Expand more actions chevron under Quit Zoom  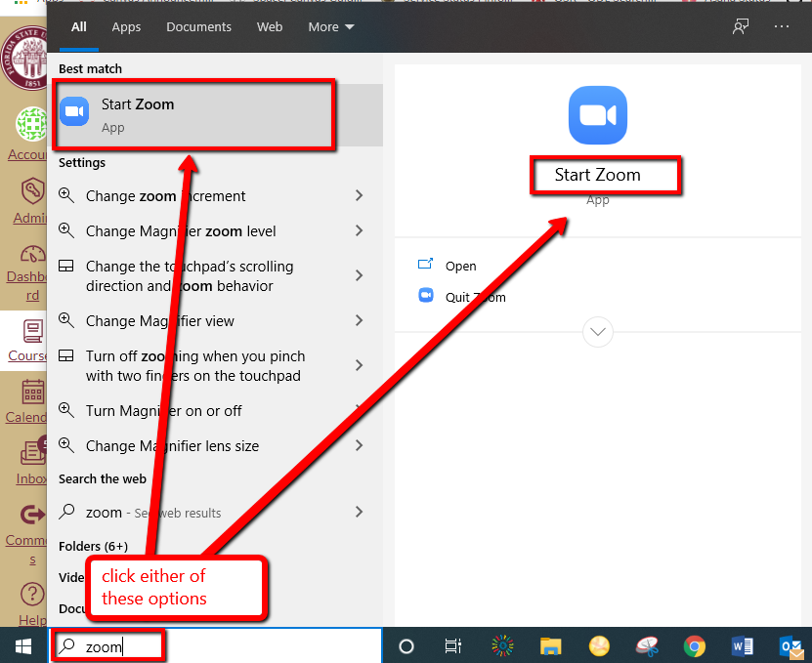598,332
